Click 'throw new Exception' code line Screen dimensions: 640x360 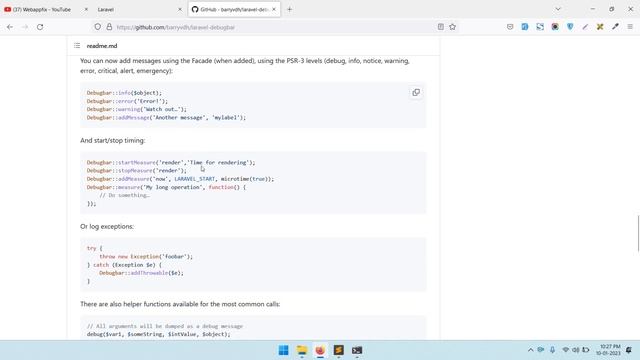(146, 257)
